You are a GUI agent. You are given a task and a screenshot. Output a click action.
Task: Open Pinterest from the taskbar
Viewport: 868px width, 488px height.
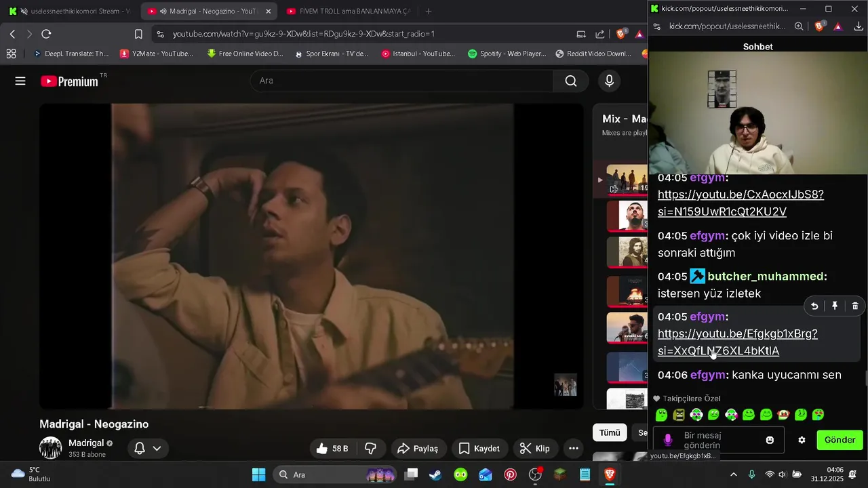(x=511, y=474)
